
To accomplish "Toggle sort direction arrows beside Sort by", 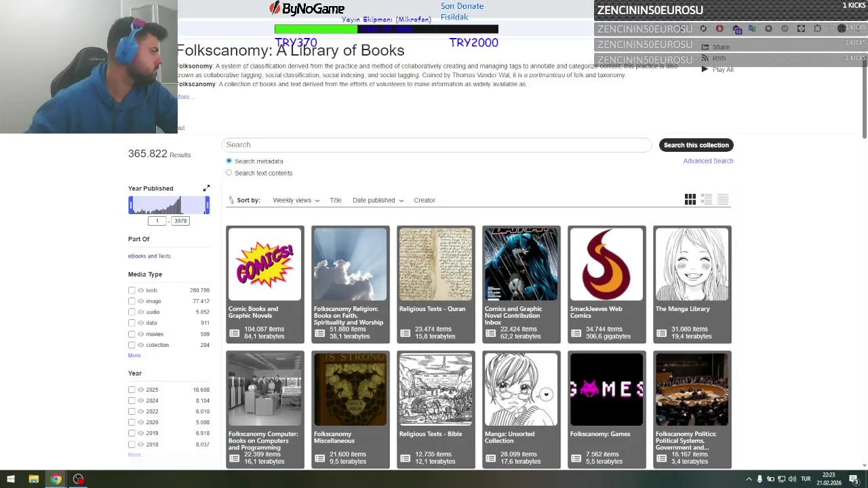I will point(231,200).
